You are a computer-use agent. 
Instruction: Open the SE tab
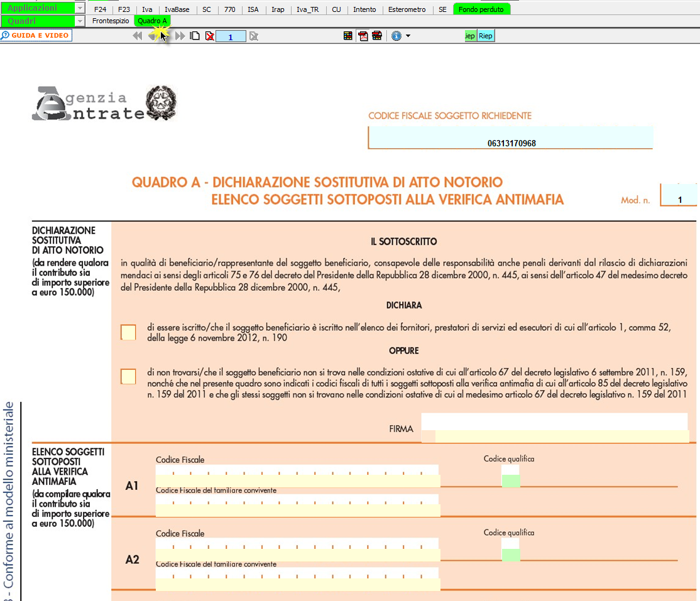[x=442, y=9]
